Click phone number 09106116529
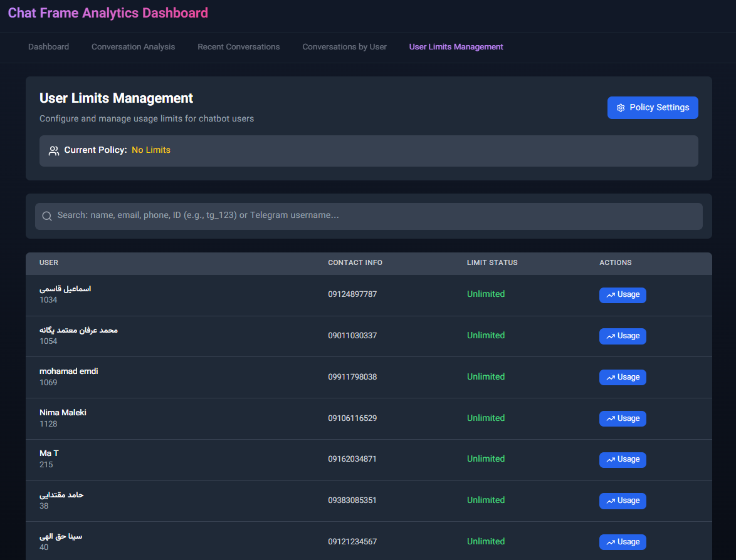This screenshot has width=736, height=560. (352, 418)
